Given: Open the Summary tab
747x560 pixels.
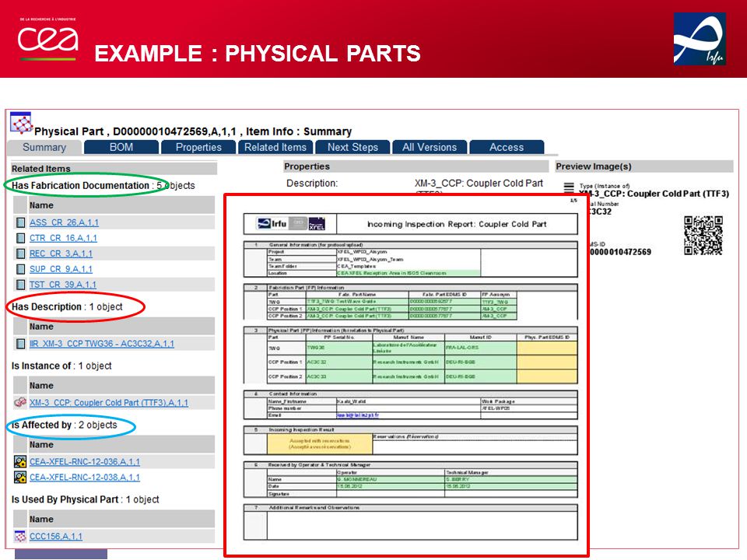Looking at the screenshot, I should coord(44,147).
